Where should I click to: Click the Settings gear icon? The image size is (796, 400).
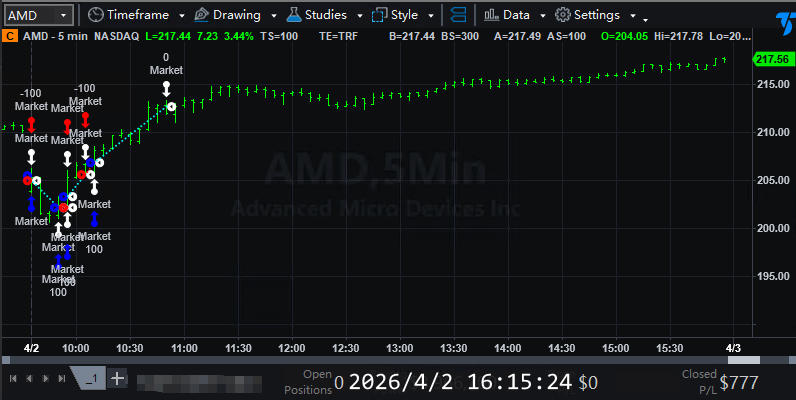562,15
